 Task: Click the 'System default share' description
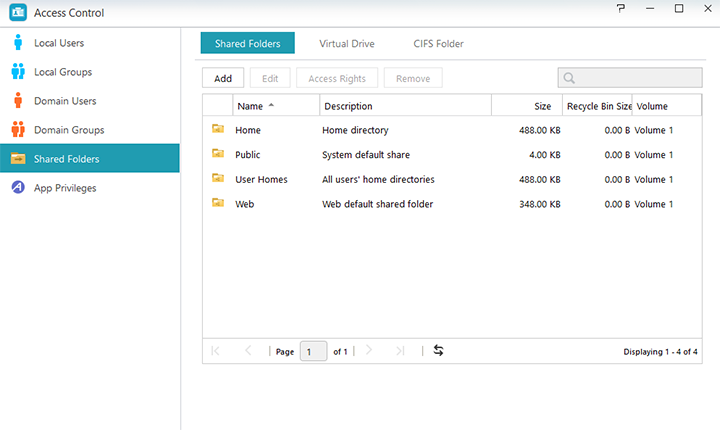(x=366, y=155)
